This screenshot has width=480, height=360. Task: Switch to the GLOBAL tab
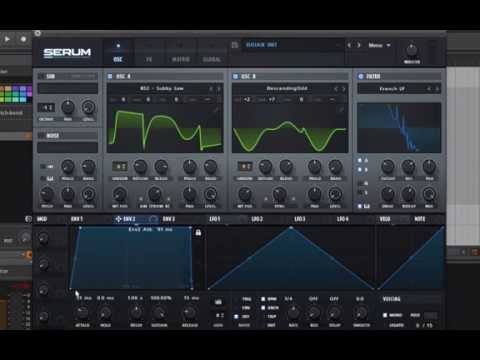pyautogui.click(x=212, y=53)
